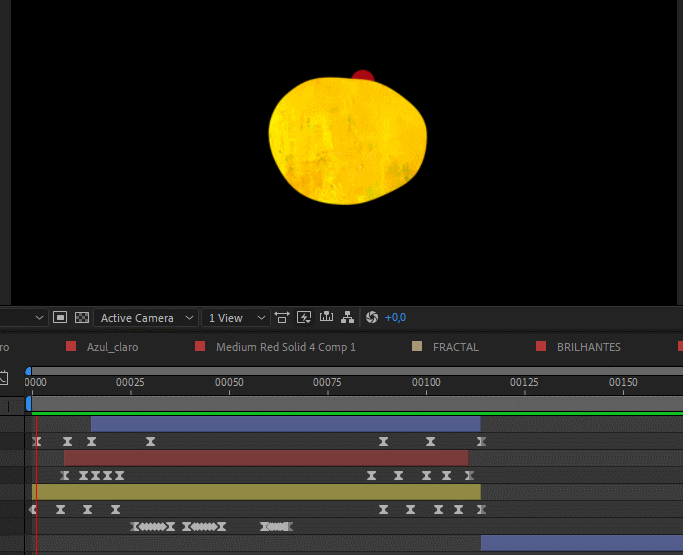Click the blue work area start handle
Screen dimensions: 683x555
click(x=29, y=404)
